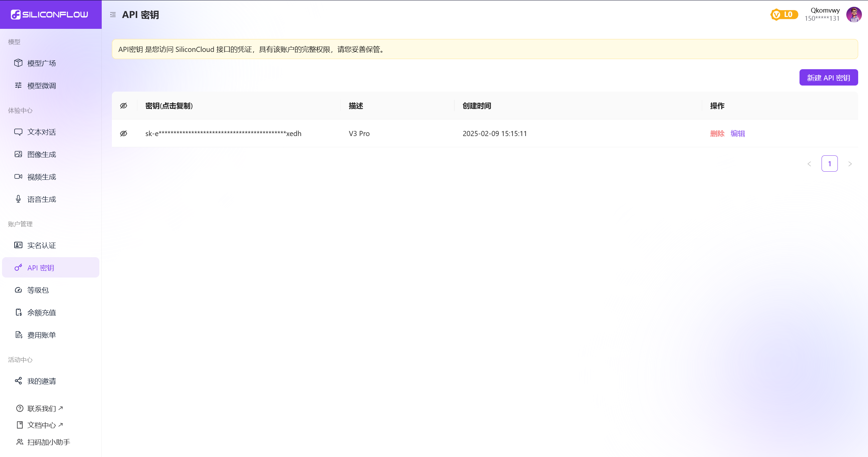Click 删除 for the V3 Pro key

[x=717, y=133]
